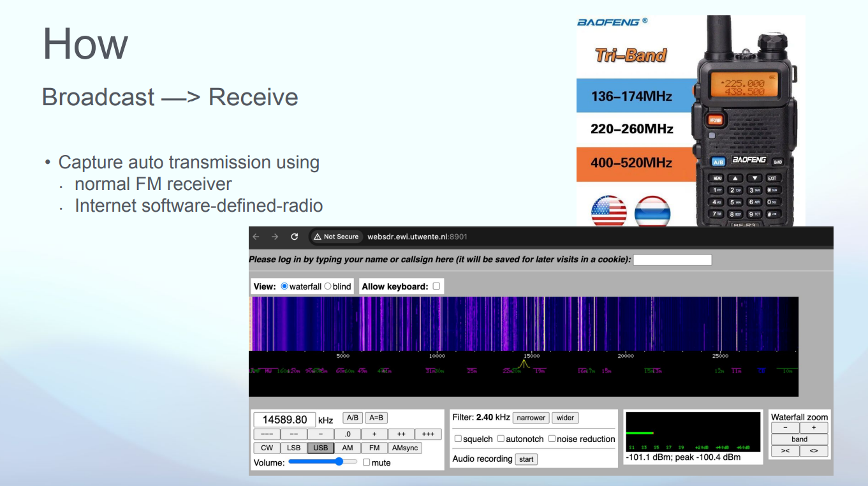The width and height of the screenshot is (868, 486).
Task: Zoom out waterfall with minus button
Action: tap(785, 428)
